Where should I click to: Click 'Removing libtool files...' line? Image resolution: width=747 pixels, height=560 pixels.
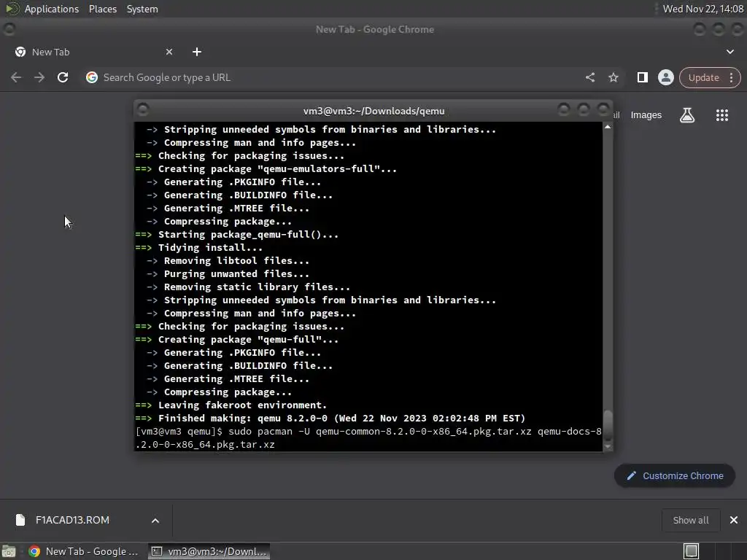point(228,260)
